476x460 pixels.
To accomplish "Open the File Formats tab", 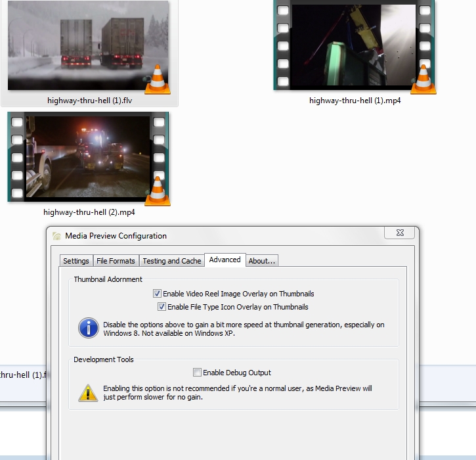I will [116, 261].
